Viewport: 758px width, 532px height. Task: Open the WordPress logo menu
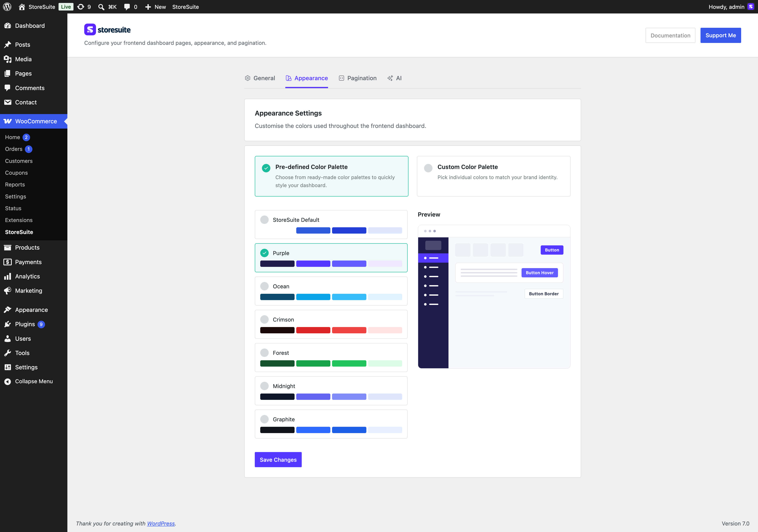(x=7, y=7)
